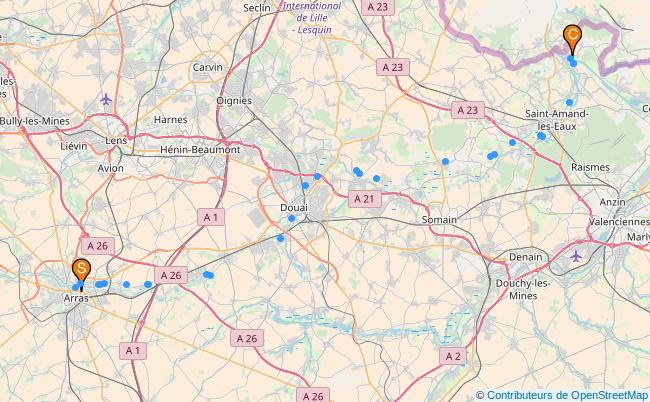Click the Valenciennes city label
Image resolution: width=650 pixels, height=402 pixels.
(x=619, y=222)
